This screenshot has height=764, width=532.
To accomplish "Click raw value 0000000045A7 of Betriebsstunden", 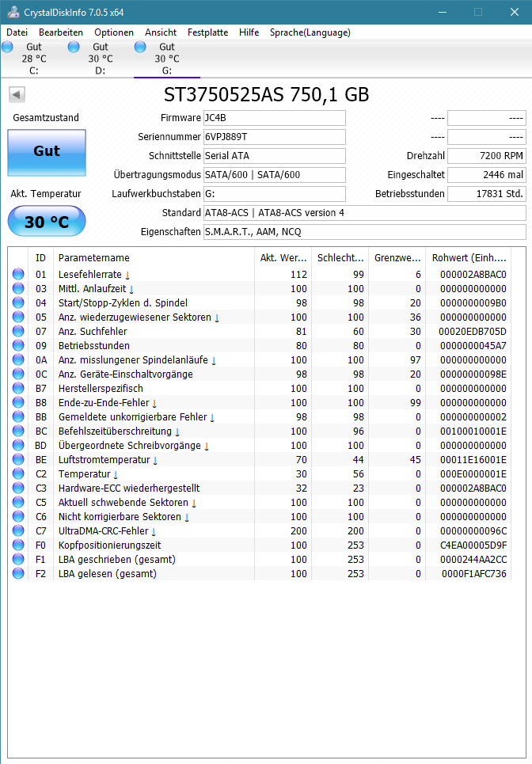I will point(473,345).
